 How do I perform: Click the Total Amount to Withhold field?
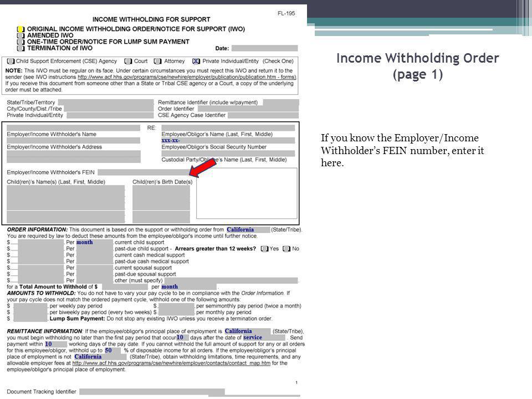125,287
